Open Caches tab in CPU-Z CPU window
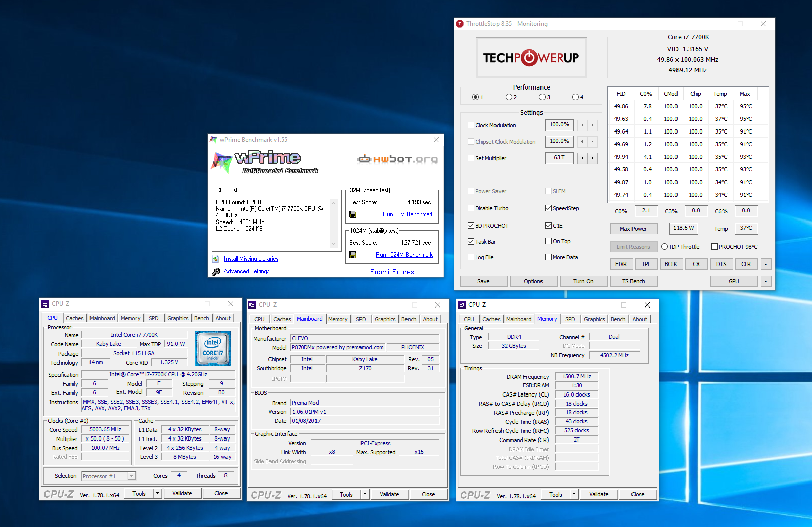 pos(75,318)
